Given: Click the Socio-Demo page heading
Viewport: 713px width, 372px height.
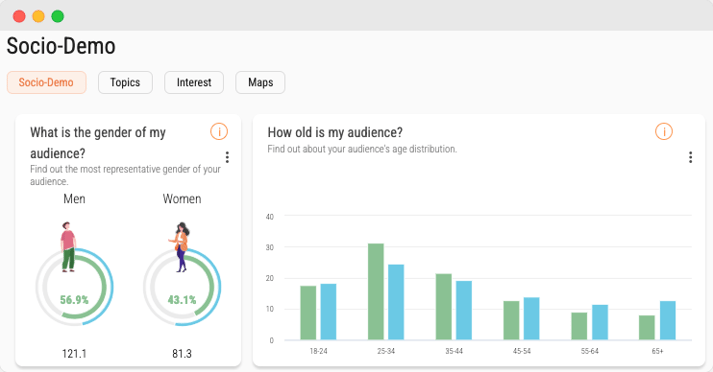Looking at the screenshot, I should click(61, 46).
